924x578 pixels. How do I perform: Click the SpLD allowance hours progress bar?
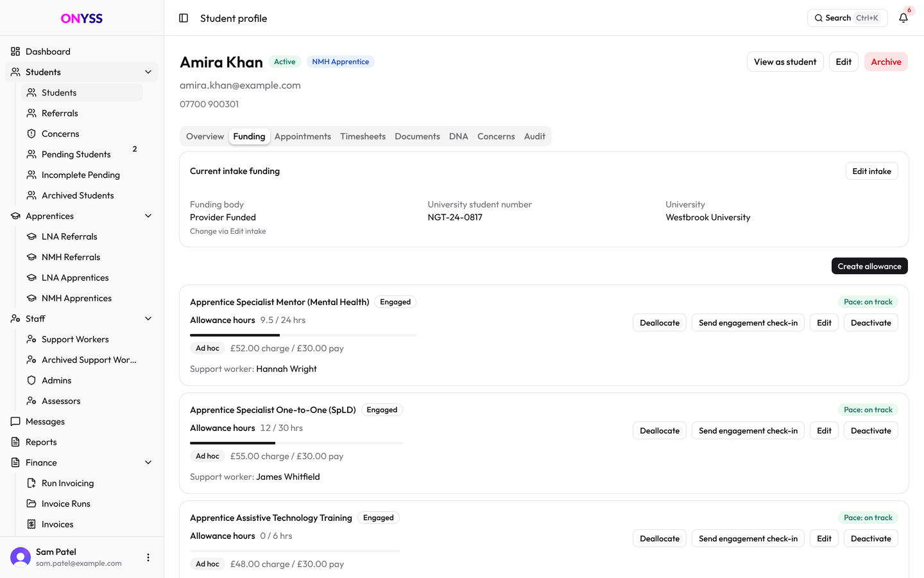coord(296,443)
